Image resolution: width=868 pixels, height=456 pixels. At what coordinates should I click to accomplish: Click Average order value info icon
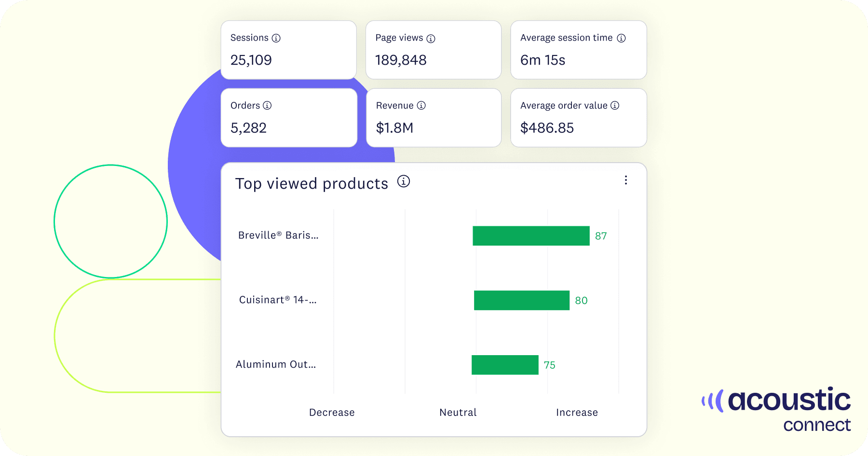coord(615,105)
